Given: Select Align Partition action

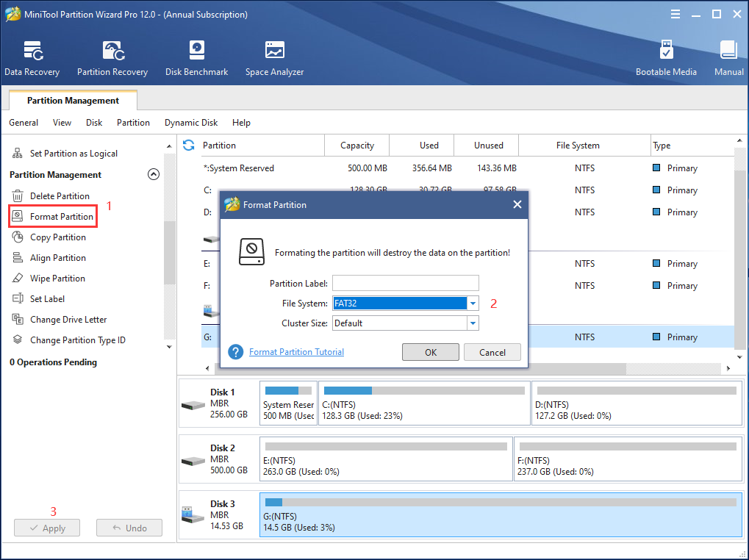Looking at the screenshot, I should coord(49,258).
